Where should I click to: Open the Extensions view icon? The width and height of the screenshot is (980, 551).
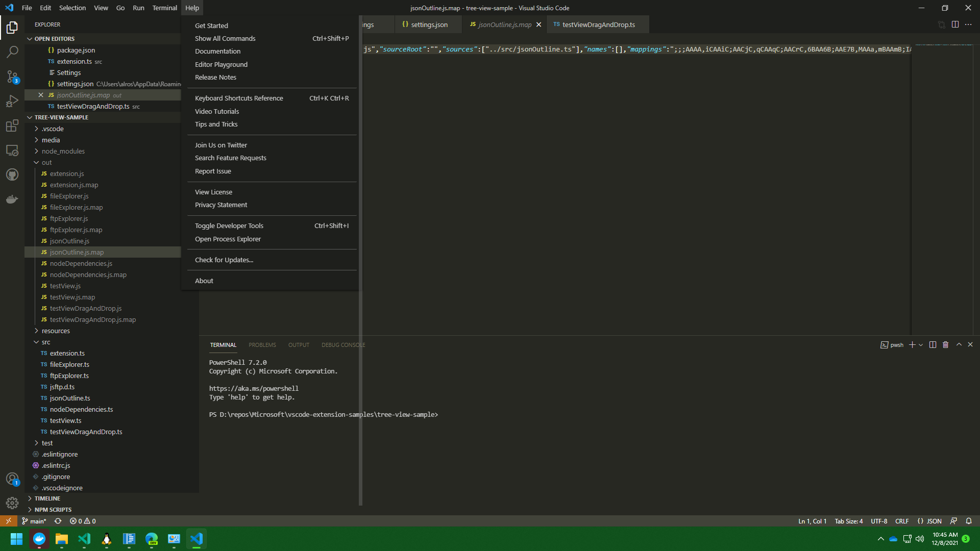click(x=12, y=126)
